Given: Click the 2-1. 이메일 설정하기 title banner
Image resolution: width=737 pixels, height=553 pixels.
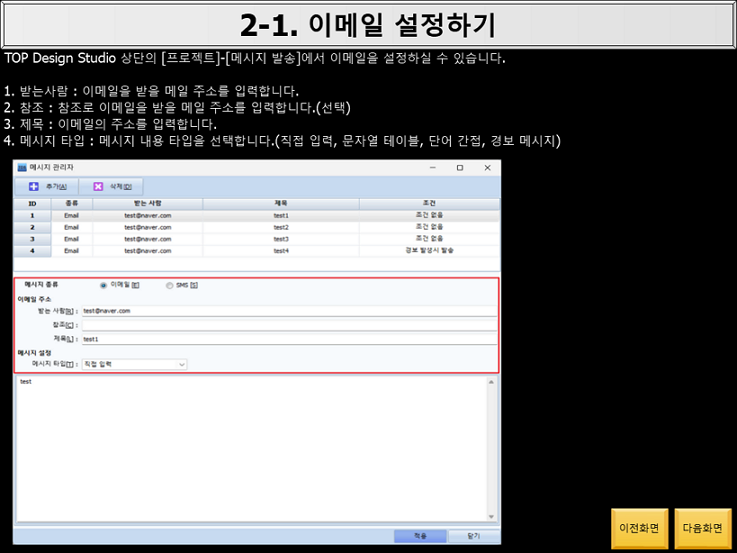Looking at the screenshot, I should click(368, 24).
